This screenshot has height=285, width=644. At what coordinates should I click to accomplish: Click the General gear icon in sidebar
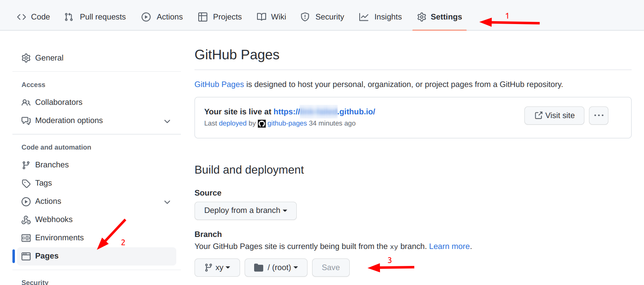pos(26,58)
